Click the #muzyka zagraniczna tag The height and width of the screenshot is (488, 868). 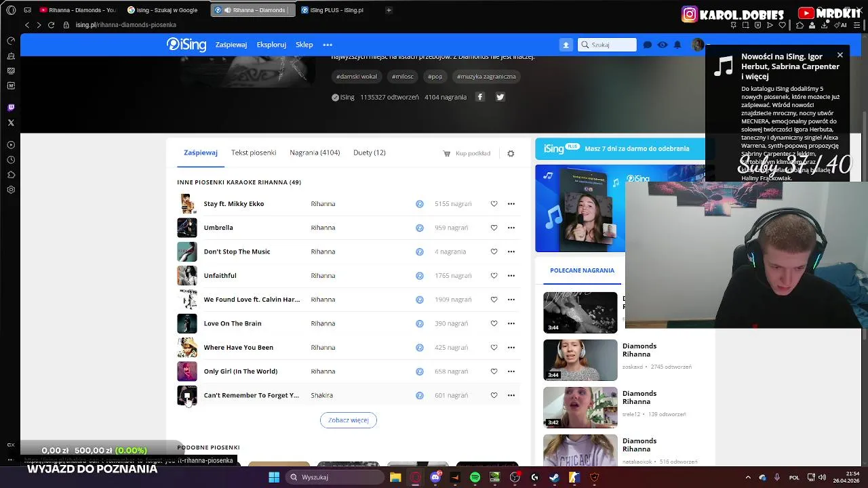(486, 77)
